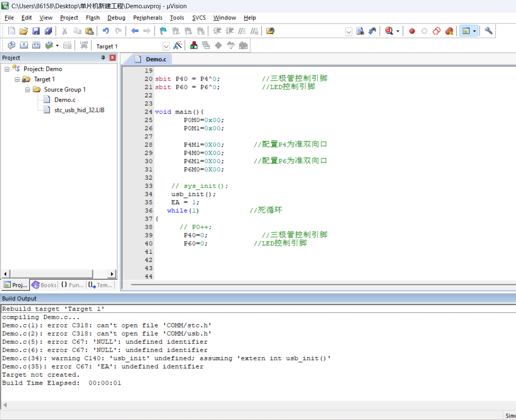Screen dimensions: 516x420
Task: Click the Build Output scroll left arrow
Action: tap(5, 405)
